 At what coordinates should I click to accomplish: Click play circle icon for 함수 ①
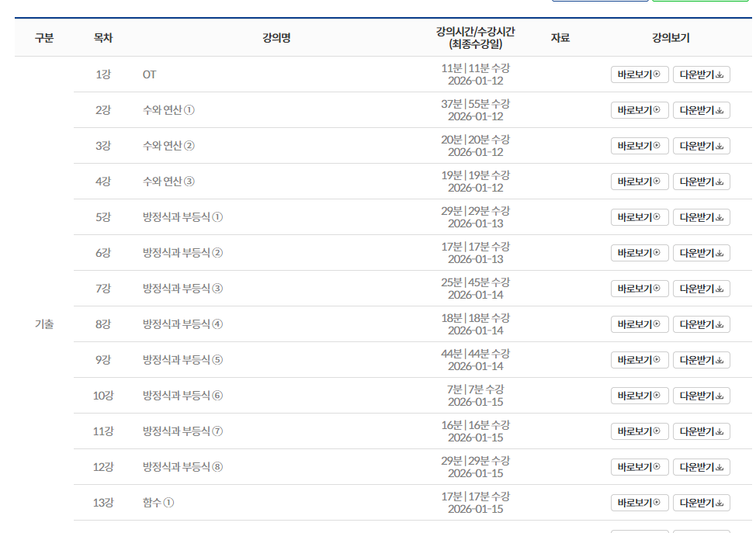click(x=657, y=503)
